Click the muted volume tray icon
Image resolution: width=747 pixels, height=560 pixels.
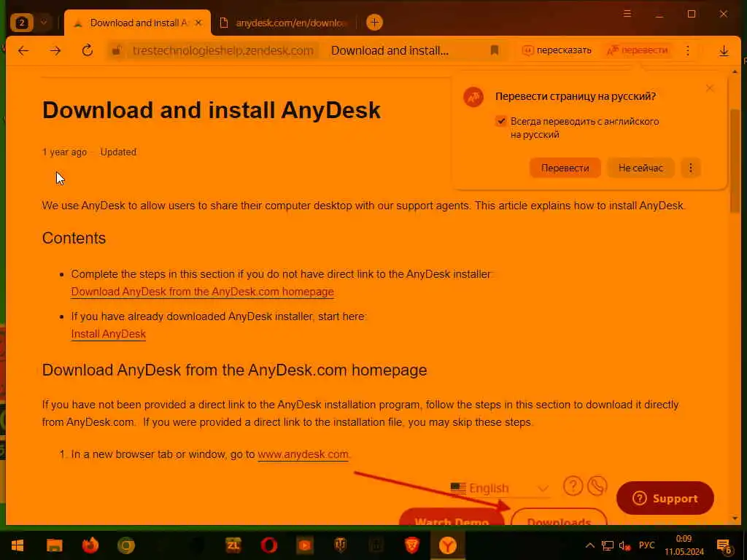tap(625, 545)
